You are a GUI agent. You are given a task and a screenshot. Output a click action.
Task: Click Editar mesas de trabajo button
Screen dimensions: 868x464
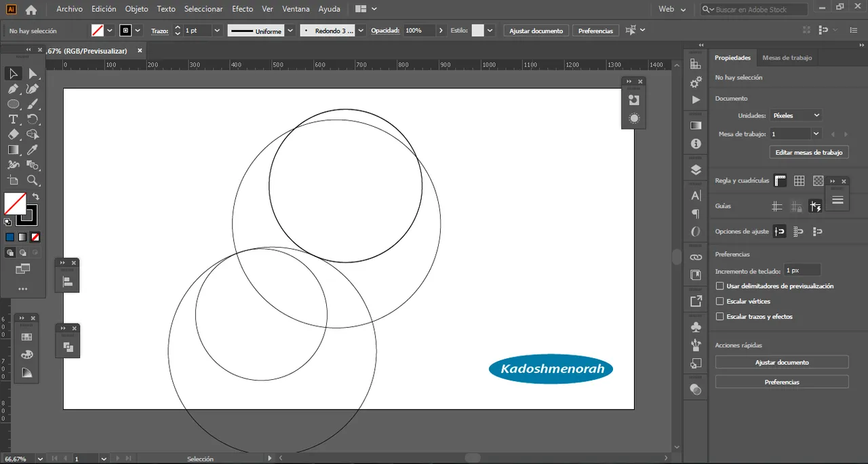[x=809, y=153]
